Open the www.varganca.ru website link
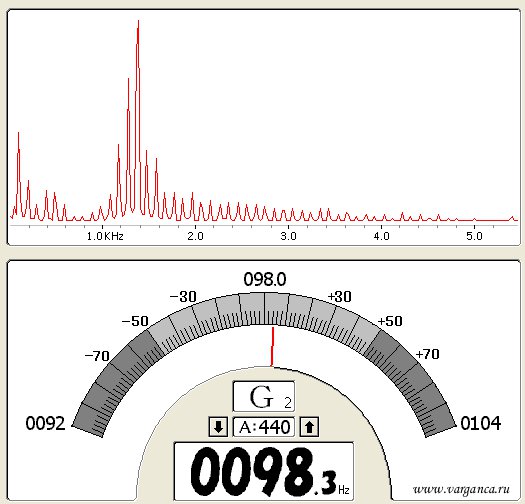The image size is (525, 504). [x=461, y=489]
